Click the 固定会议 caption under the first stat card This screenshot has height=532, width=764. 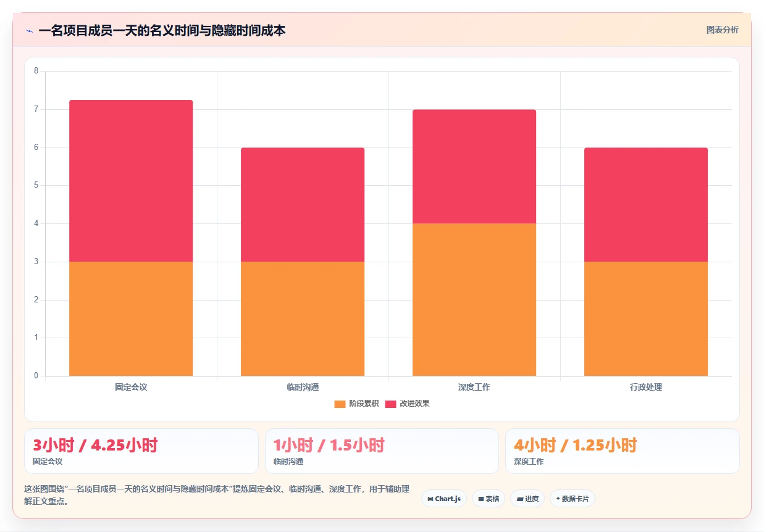pyautogui.click(x=48, y=462)
